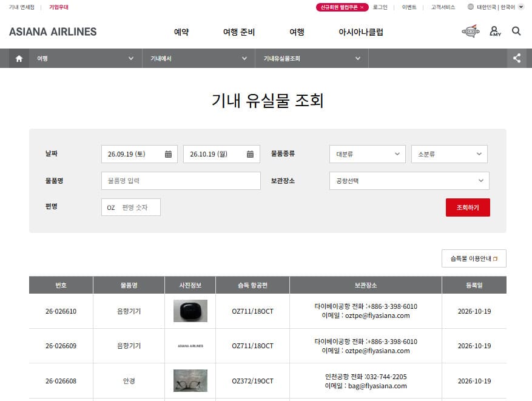Open the MY account icon
Image resolution: width=532 pixels, height=401 pixels.
coord(495,31)
